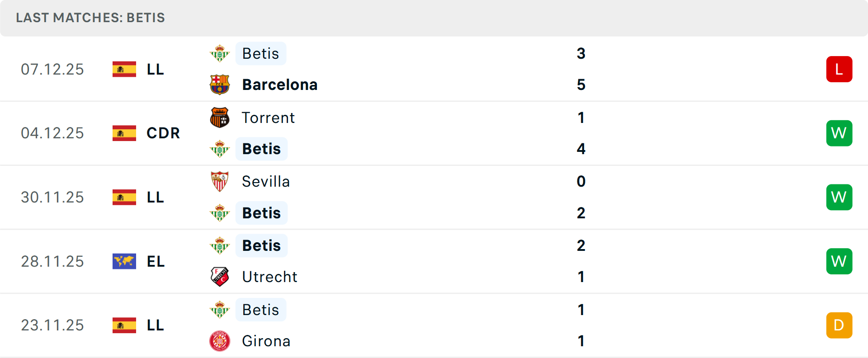Click the Sevilla club crest icon

tap(220, 181)
